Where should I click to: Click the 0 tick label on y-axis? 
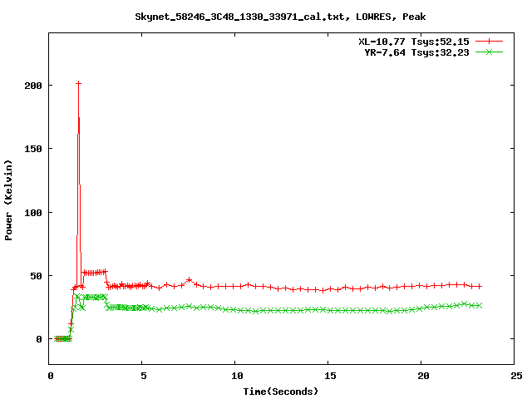coord(39,339)
